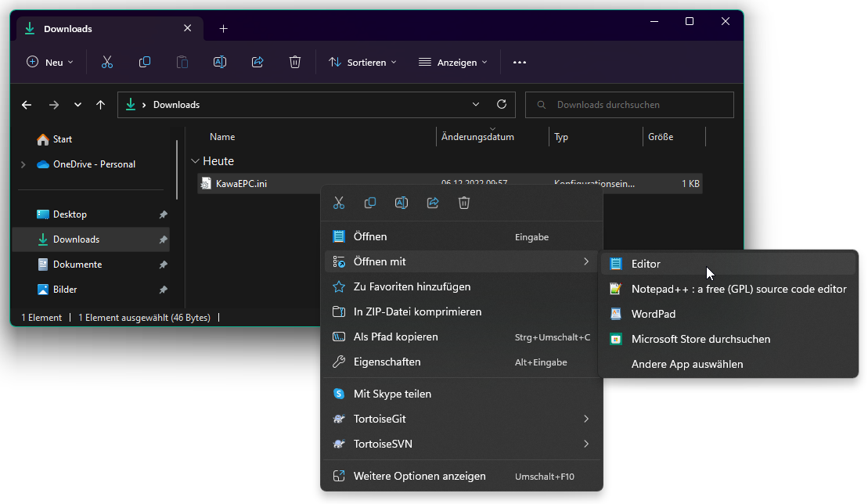The image size is (868, 504).
Task: Click the Rename icon in the Explorer toolbar
Action: point(220,63)
